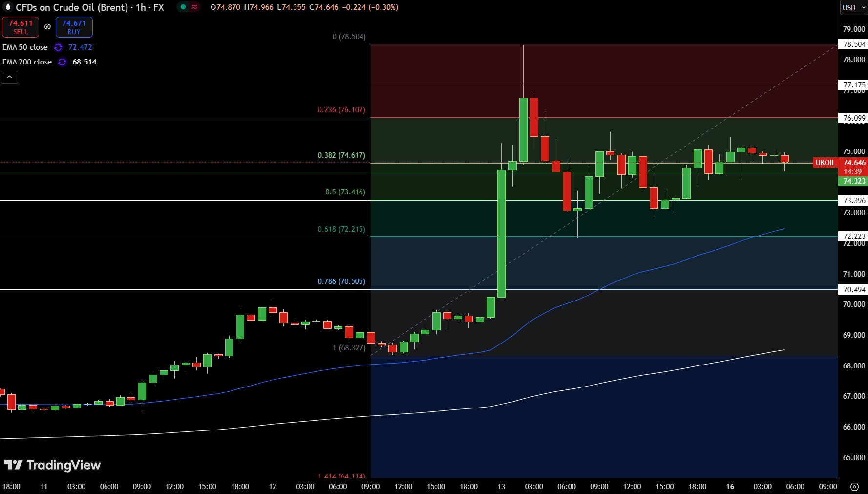Select the Fibonacci 0.236 (76.102) level label
The width and height of the screenshot is (868, 494).
coord(341,110)
